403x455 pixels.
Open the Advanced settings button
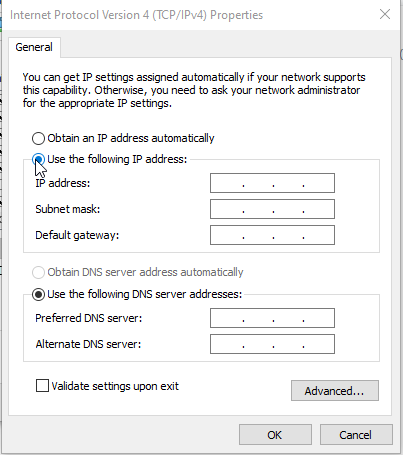335,391
